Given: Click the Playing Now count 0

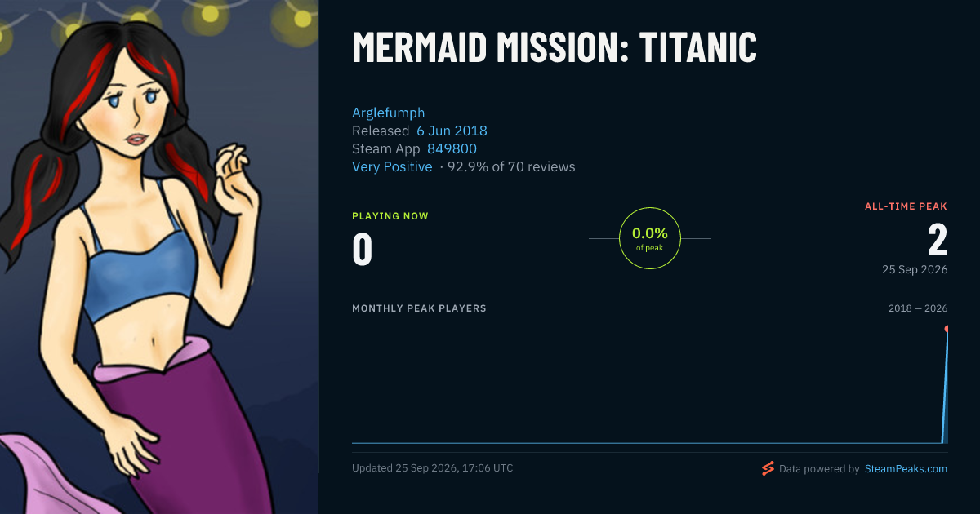Looking at the screenshot, I should (x=363, y=250).
